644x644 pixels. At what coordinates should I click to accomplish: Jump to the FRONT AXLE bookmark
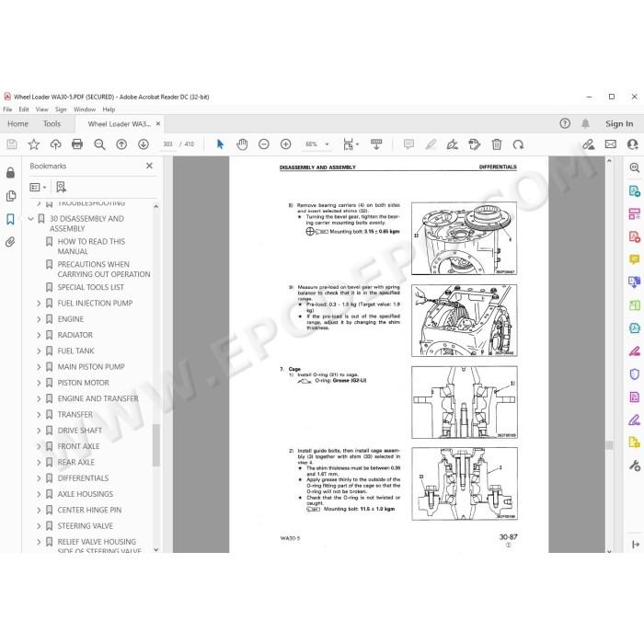click(x=78, y=446)
